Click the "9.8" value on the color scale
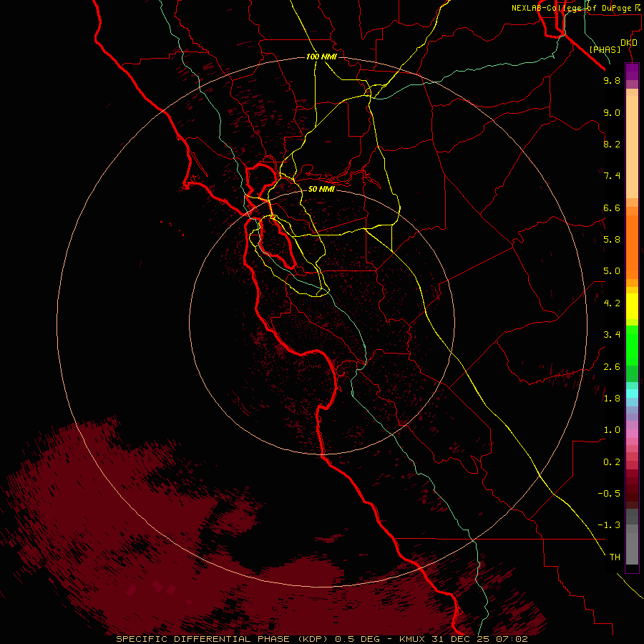This screenshot has height=644, width=644. click(612, 80)
